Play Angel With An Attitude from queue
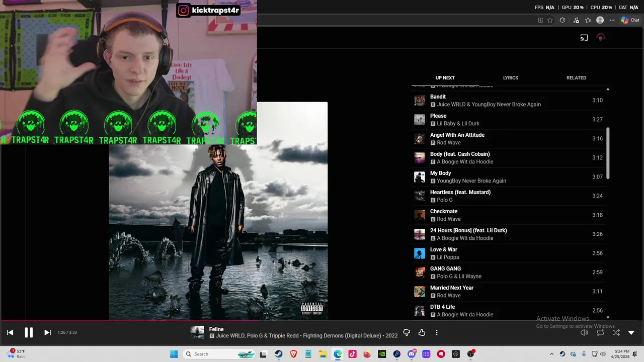The image size is (644, 362). click(508, 139)
